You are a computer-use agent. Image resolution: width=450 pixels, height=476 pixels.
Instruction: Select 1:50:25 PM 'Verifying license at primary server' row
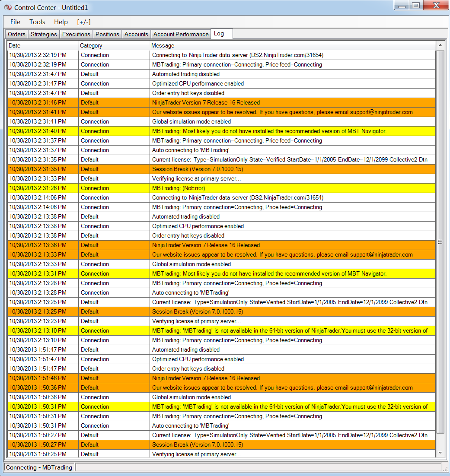pos(221,454)
